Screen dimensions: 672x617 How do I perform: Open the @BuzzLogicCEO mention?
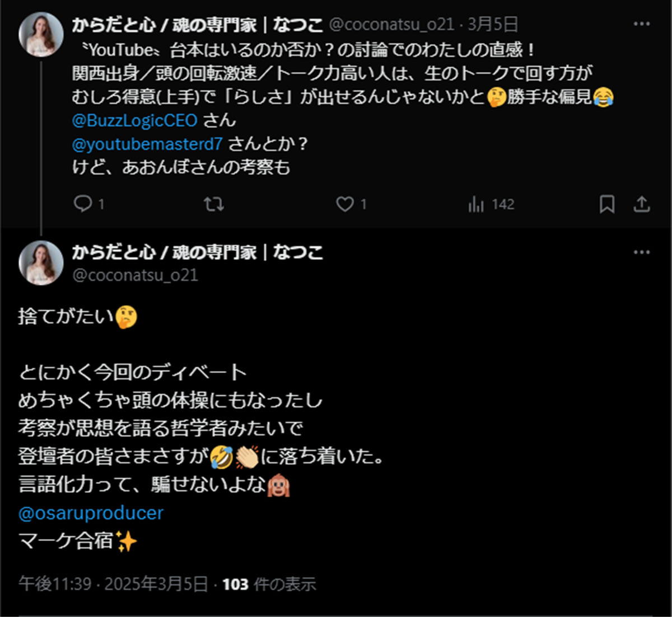coord(134,120)
